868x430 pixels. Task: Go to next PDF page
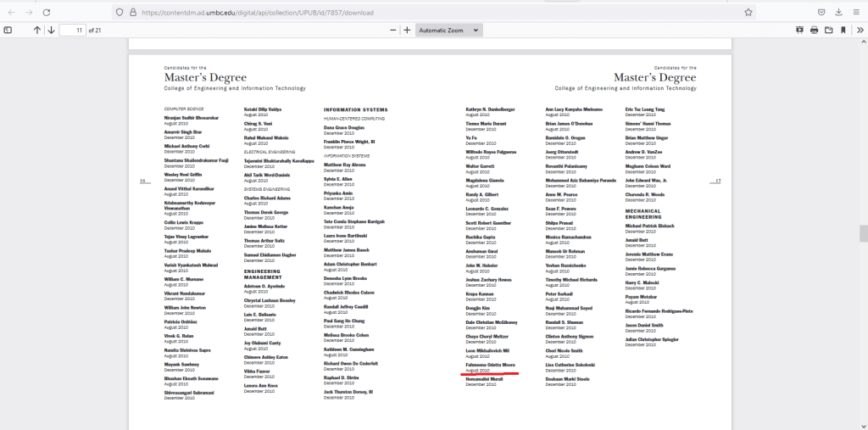(51, 30)
